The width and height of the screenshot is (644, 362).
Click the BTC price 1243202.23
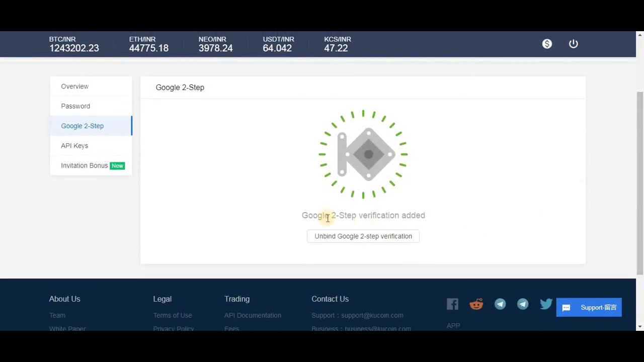[x=74, y=48]
